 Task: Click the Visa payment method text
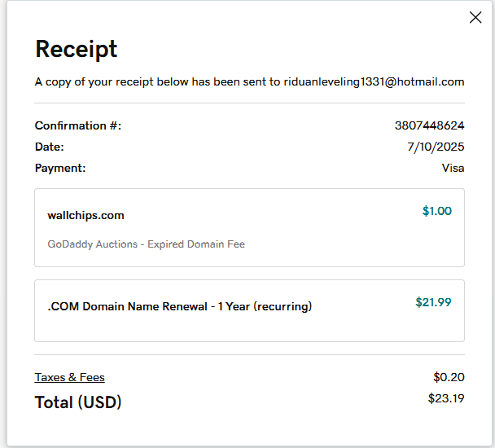pos(453,168)
